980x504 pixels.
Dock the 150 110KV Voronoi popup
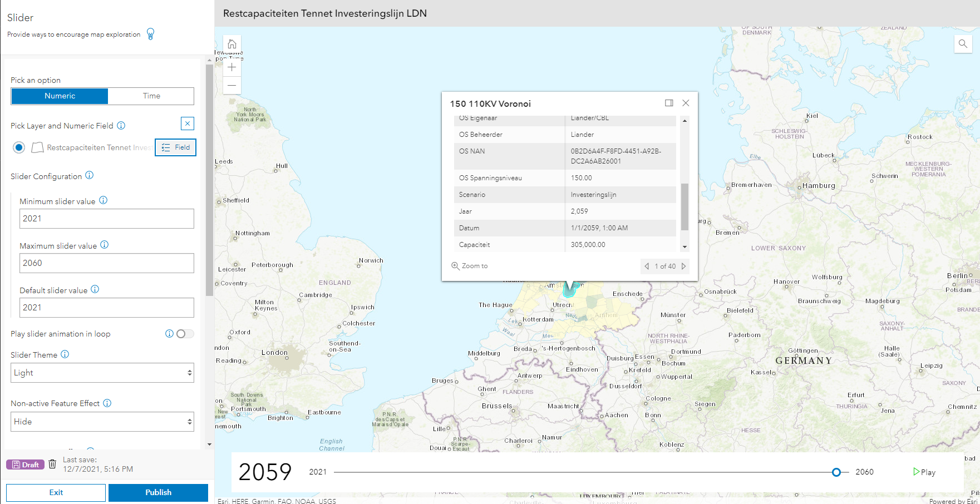(x=668, y=103)
